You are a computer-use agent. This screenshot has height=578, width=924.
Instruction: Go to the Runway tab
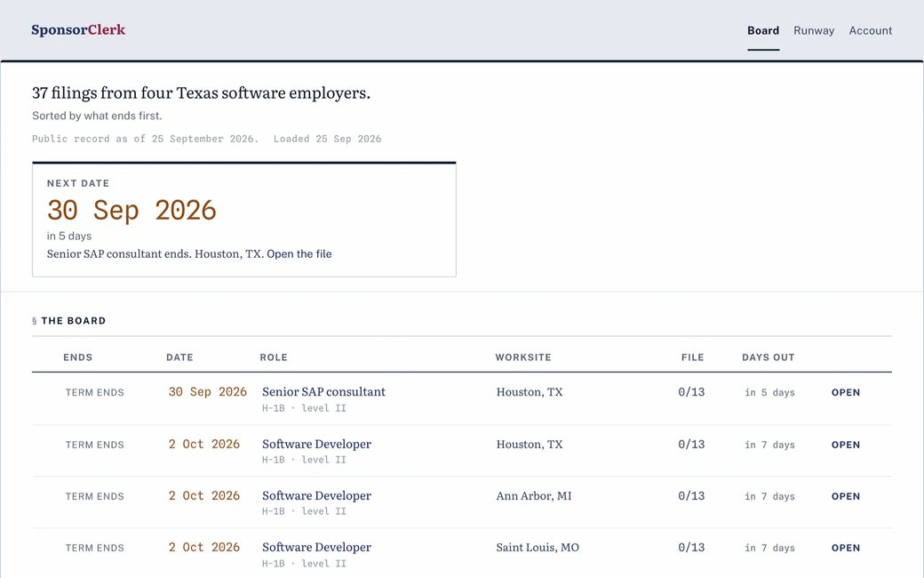click(x=814, y=30)
